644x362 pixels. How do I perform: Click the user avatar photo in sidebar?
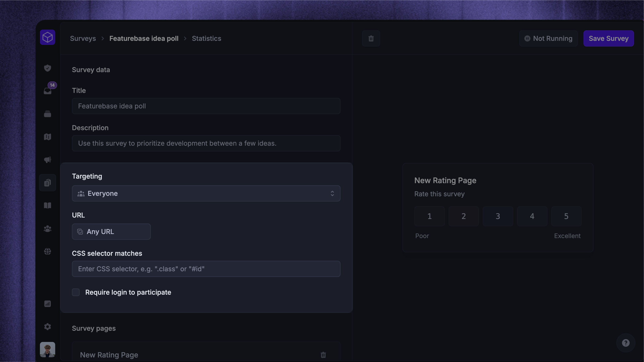point(48,350)
